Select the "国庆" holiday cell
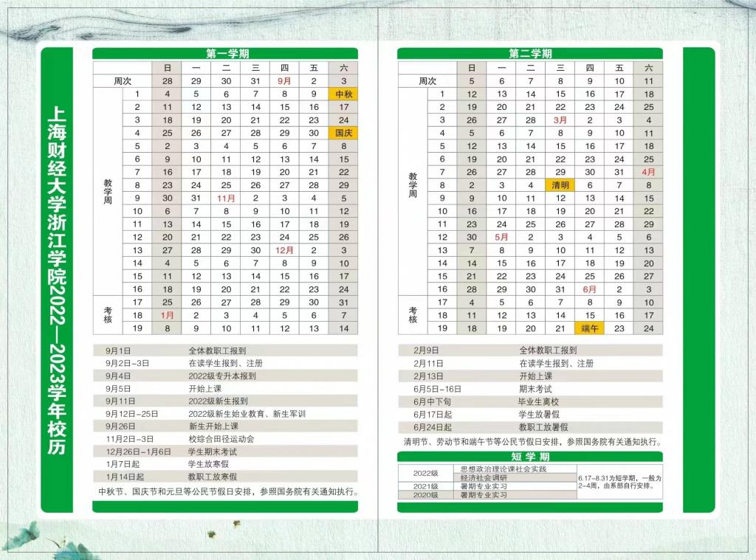The image size is (756, 560). (x=343, y=133)
